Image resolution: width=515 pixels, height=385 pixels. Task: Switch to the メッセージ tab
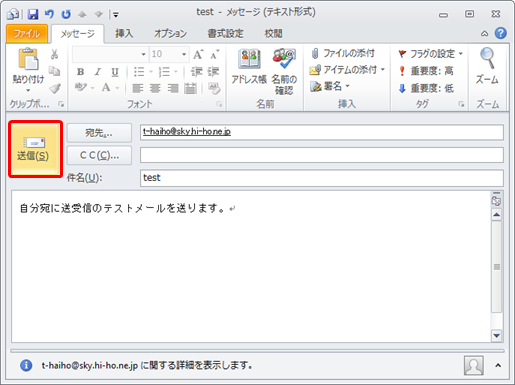78,34
